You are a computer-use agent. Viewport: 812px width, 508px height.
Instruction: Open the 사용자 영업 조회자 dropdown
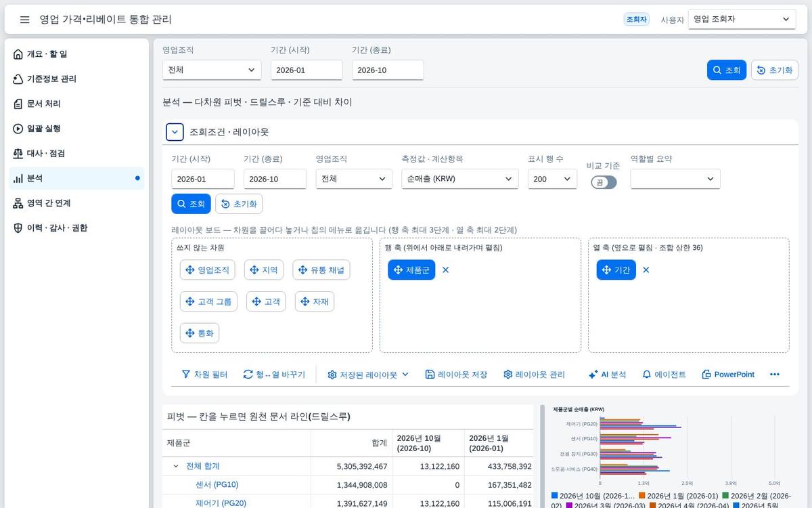742,19
